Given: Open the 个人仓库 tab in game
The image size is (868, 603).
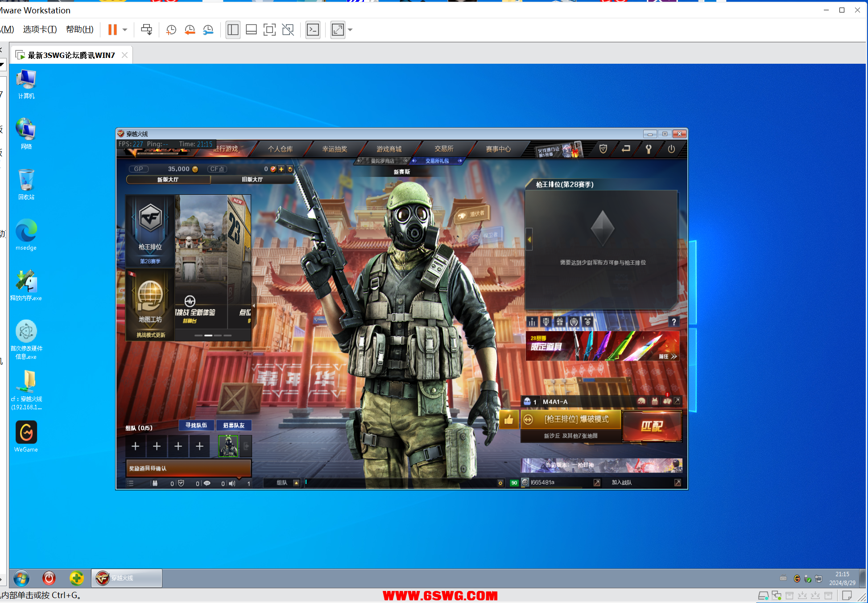Looking at the screenshot, I should point(281,149).
